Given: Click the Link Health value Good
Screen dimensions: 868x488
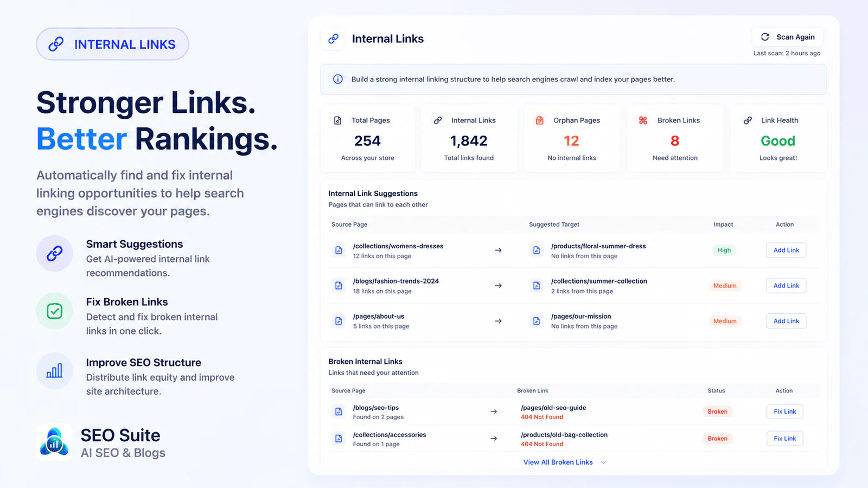Looking at the screenshot, I should pos(778,141).
